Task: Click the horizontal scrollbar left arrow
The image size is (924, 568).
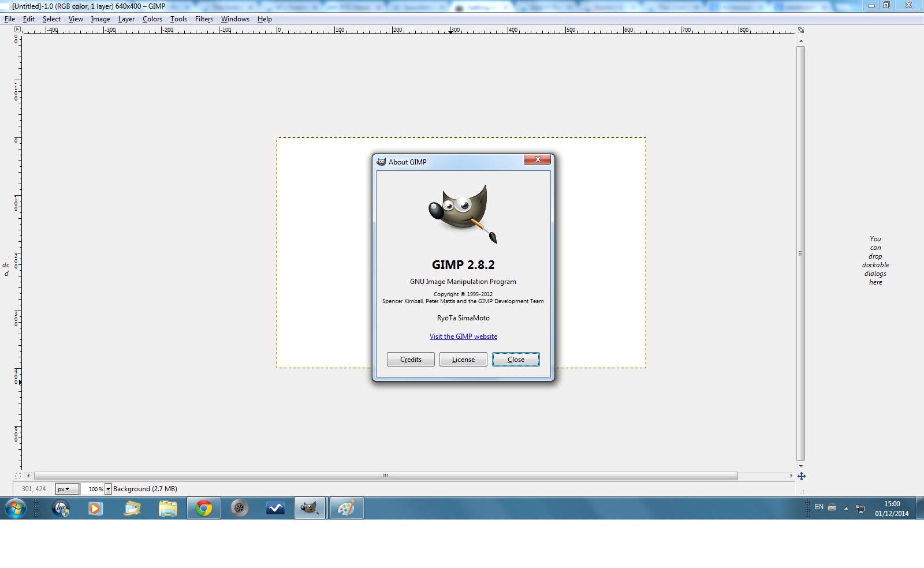Action: [28, 476]
